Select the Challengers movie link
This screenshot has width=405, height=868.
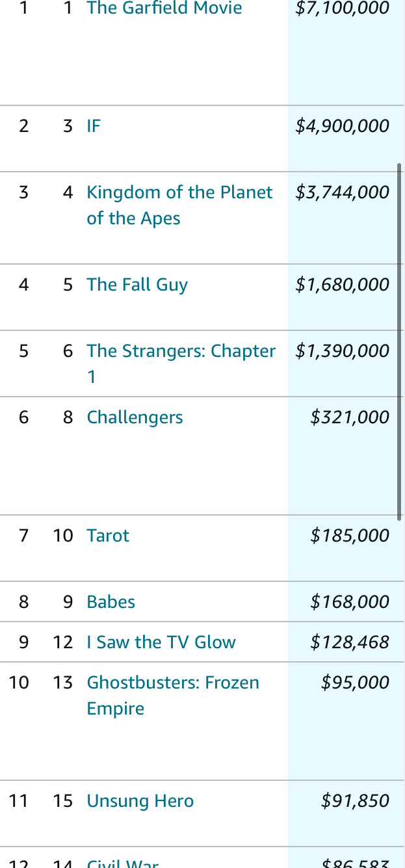coord(135,417)
